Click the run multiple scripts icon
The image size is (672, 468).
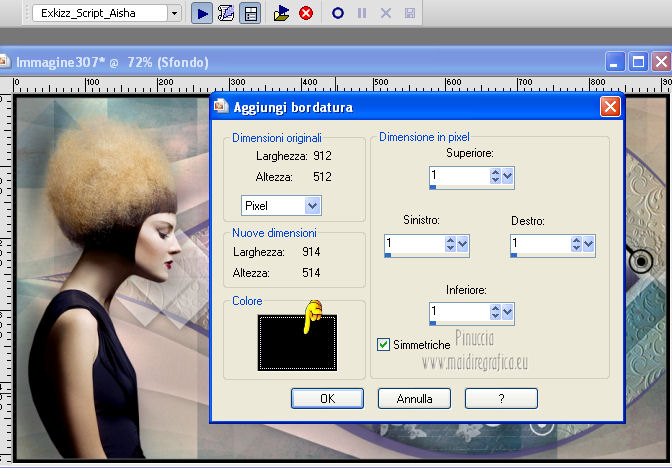(281, 13)
